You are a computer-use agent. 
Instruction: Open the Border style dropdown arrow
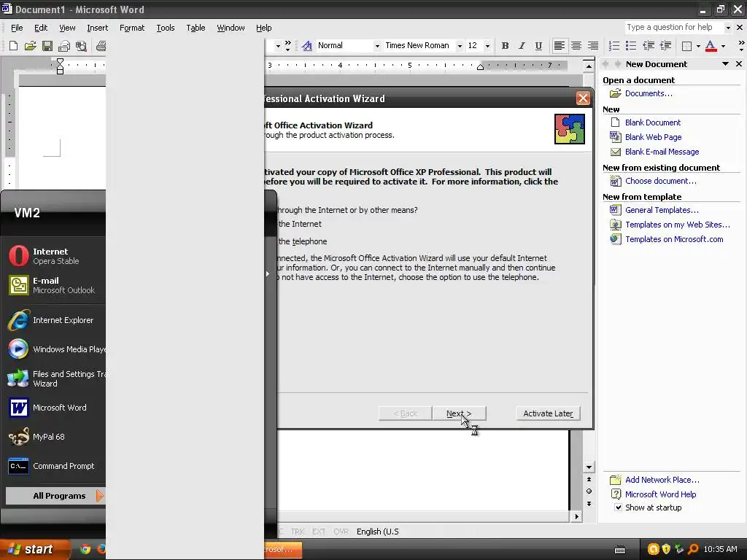(698, 46)
